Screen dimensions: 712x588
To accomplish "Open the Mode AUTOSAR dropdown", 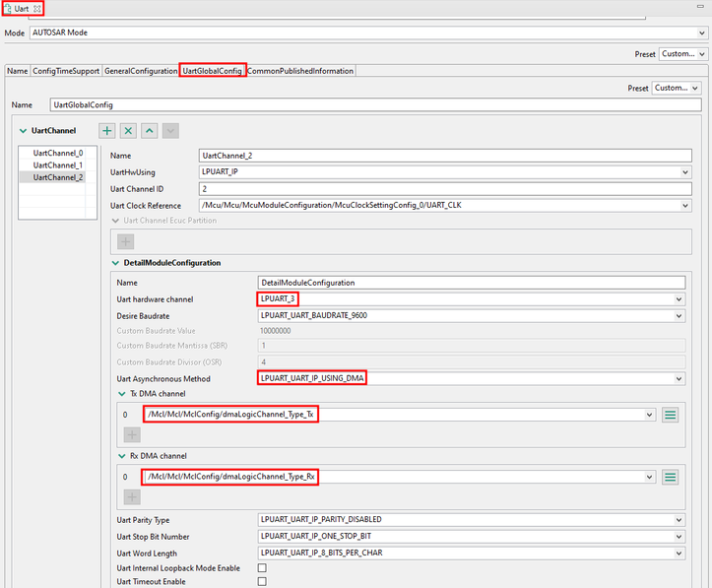I will 701,33.
